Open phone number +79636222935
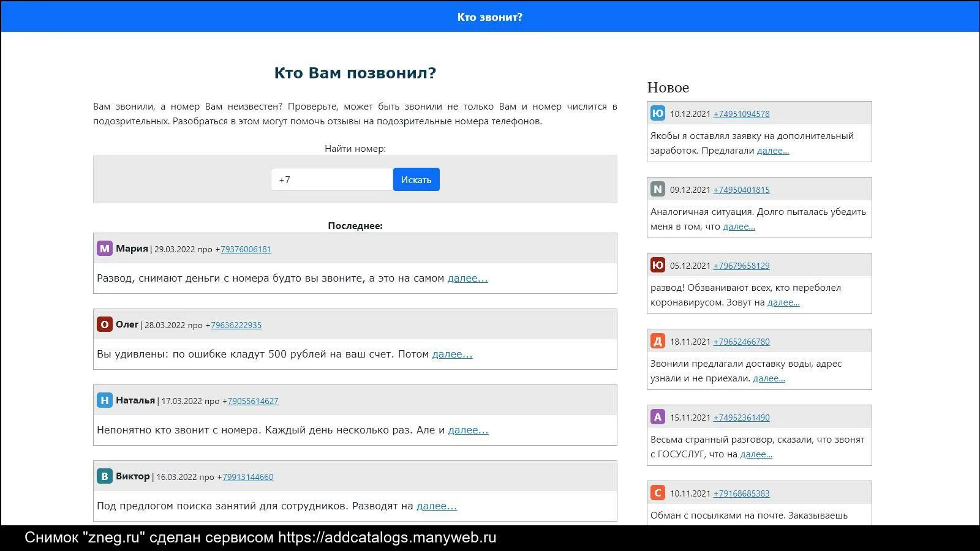Viewport: 980px width, 551px height. click(236, 325)
